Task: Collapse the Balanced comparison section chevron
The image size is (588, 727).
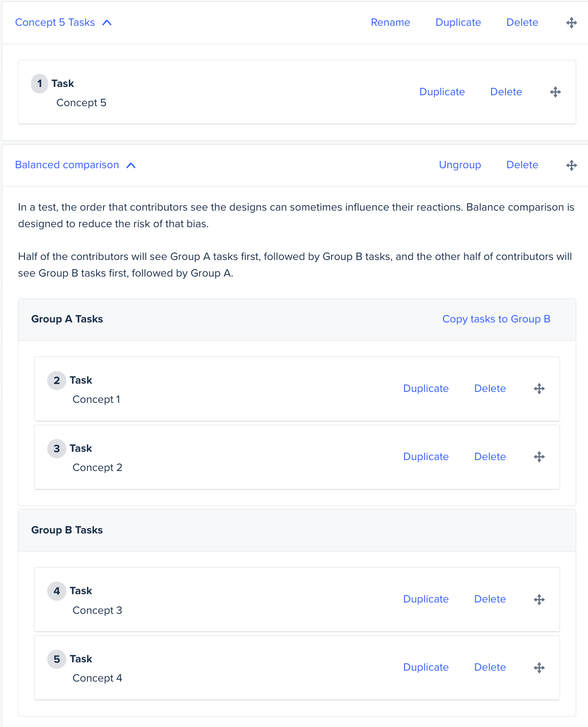Action: [x=131, y=165]
